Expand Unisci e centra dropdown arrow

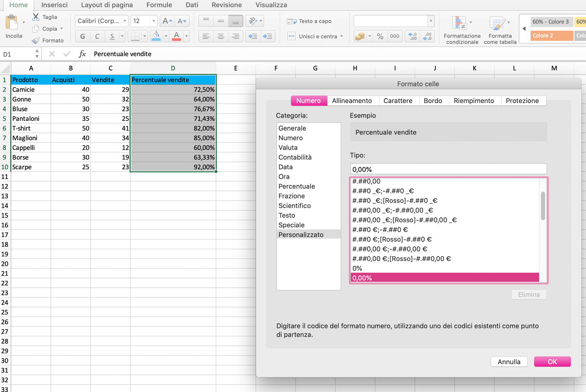point(341,36)
